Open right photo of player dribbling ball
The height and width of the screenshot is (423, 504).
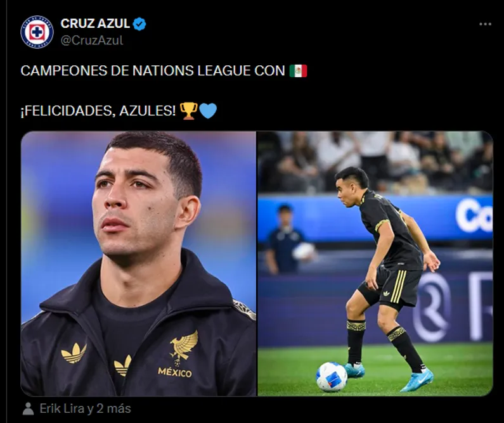coord(375,263)
